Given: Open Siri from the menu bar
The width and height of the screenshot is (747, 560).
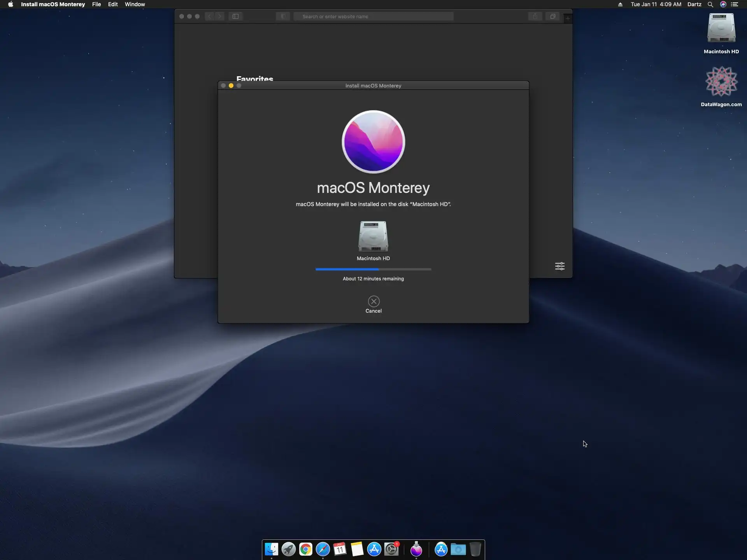Looking at the screenshot, I should tap(723, 4).
